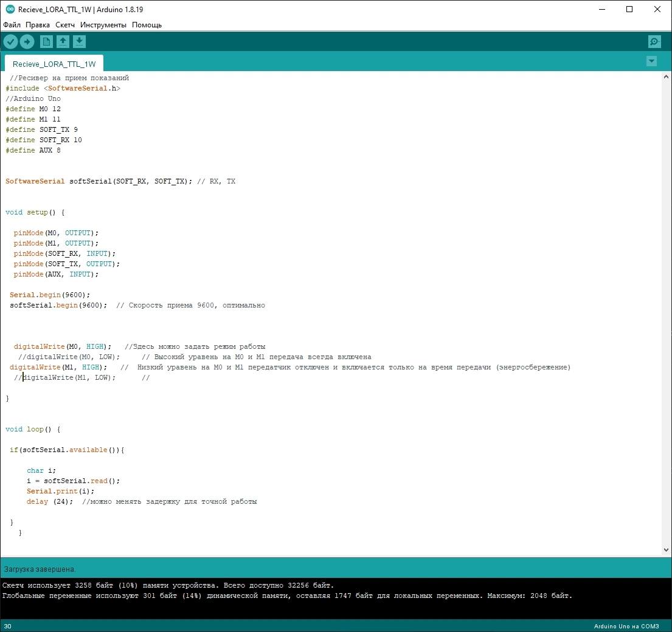Viewport: 672px width, 632px height.
Task: Minimize the Arduino IDE window
Action: pyautogui.click(x=602, y=9)
